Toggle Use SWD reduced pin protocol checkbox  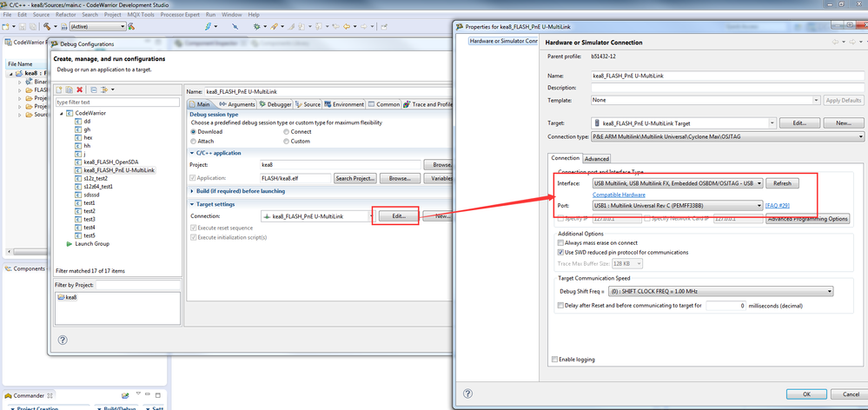pos(560,252)
